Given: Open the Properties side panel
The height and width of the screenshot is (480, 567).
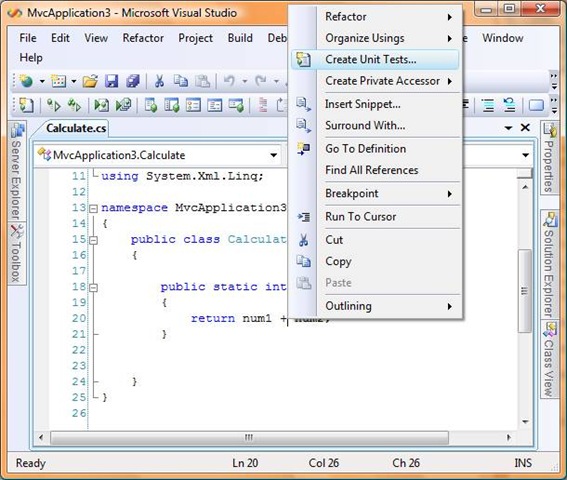Looking at the screenshot, I should 549,158.
